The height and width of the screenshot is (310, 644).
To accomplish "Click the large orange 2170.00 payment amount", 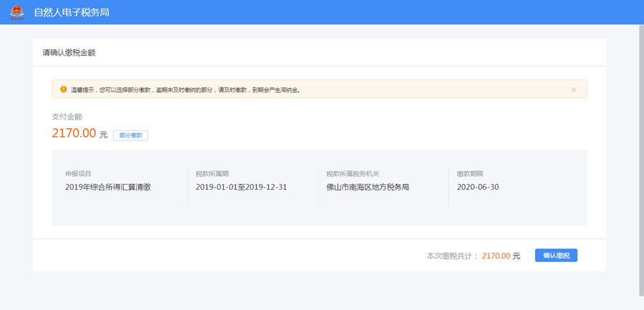I will 74,133.
